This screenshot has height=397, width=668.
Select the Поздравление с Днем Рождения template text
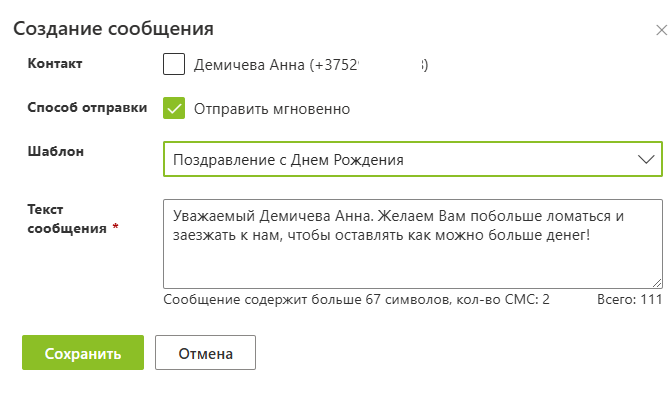pyautogui.click(x=288, y=160)
